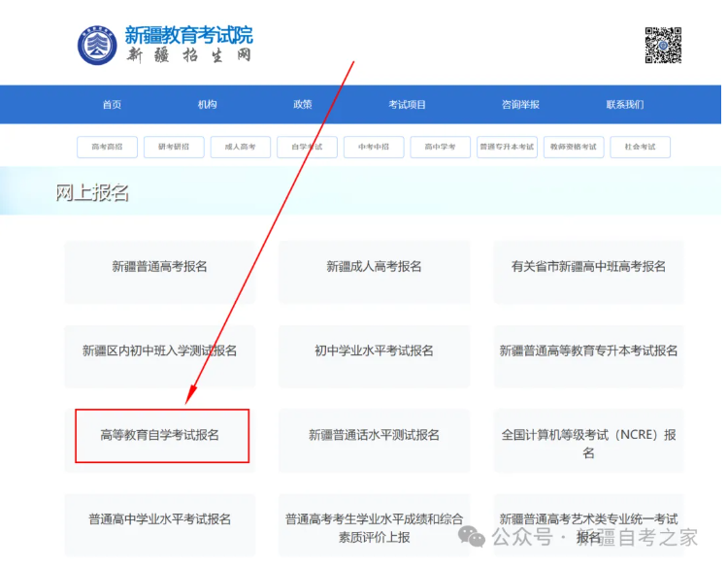Image resolution: width=728 pixels, height=567 pixels.
Task: Open 新疆成人高考报名 registration card
Action: tap(375, 272)
